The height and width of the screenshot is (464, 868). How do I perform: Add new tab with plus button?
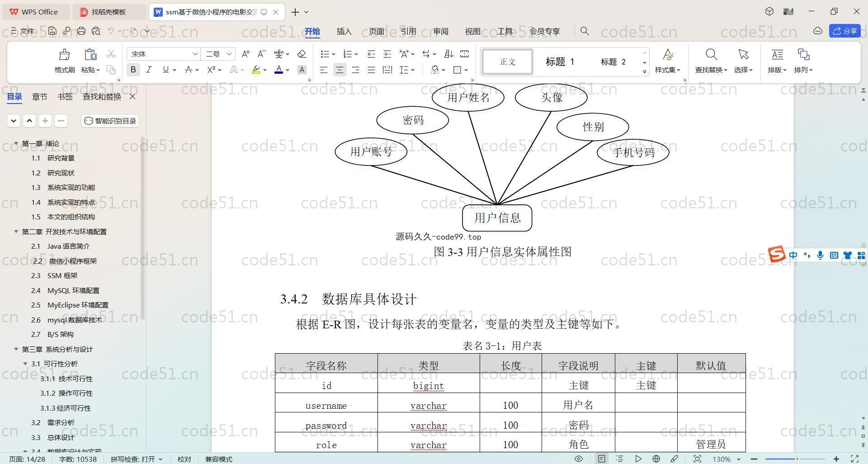click(x=295, y=12)
